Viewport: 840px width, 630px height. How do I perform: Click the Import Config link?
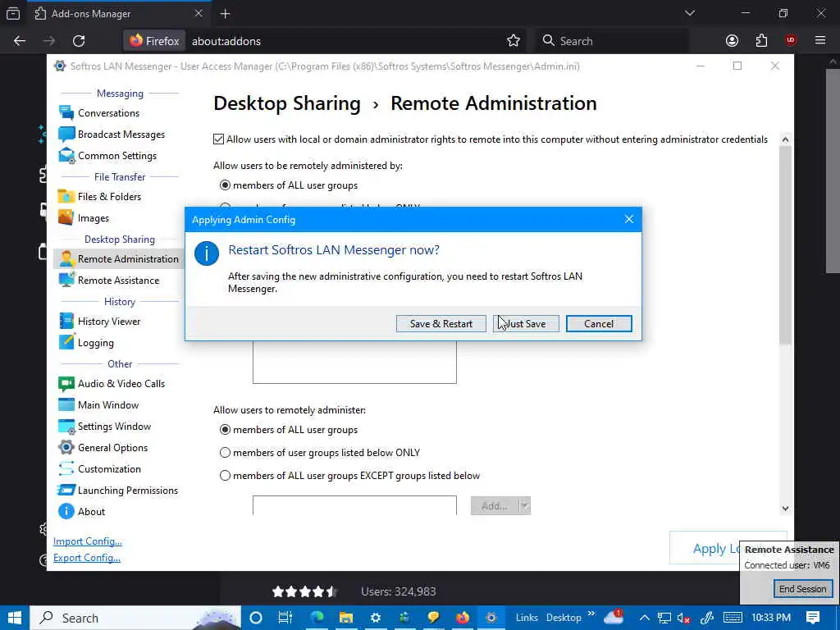87,541
